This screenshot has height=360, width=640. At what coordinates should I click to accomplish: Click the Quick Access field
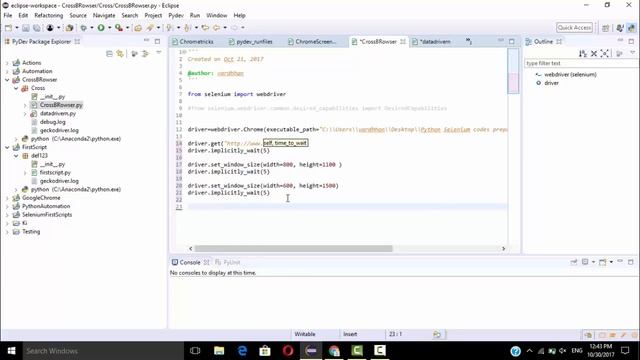point(574,28)
